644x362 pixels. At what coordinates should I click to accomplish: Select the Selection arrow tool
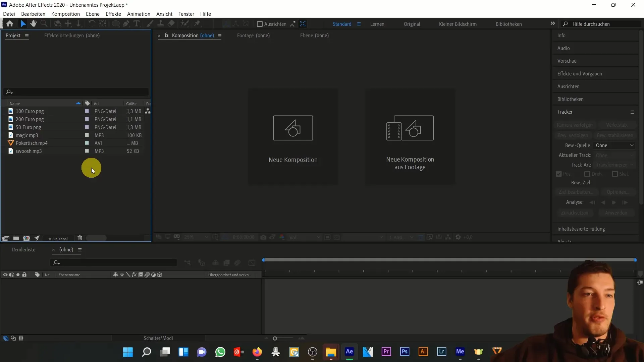click(x=23, y=24)
